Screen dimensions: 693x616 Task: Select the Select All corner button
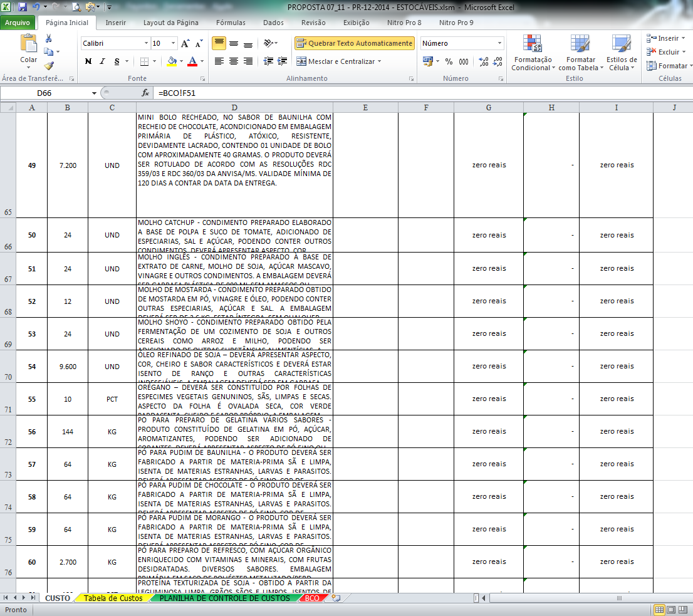(8, 107)
